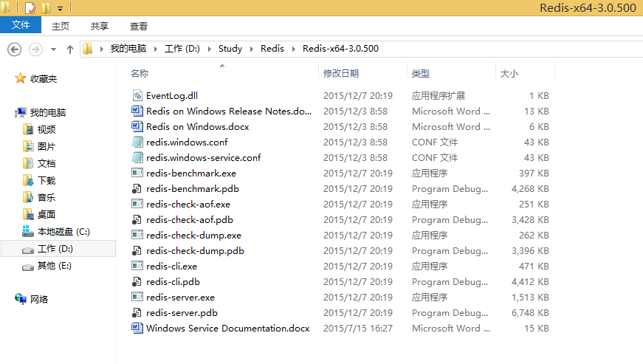
Task: Sort files by the 修改日期 column header
Action: coord(341,73)
